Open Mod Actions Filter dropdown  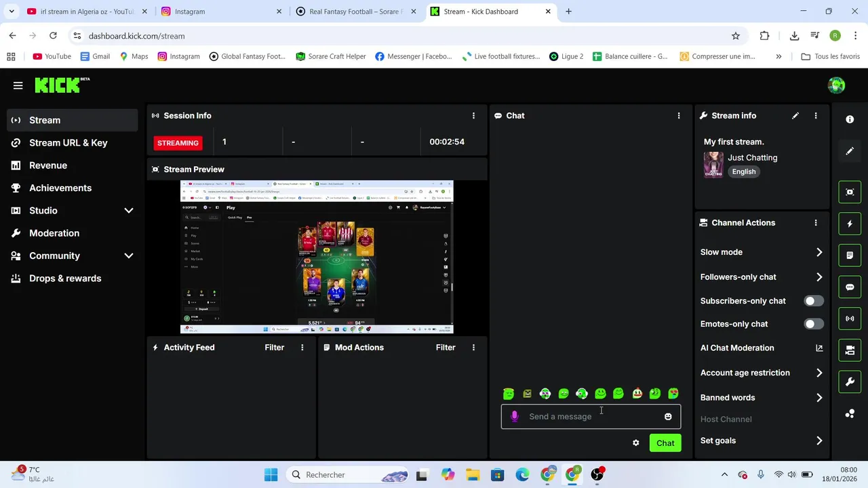(446, 348)
